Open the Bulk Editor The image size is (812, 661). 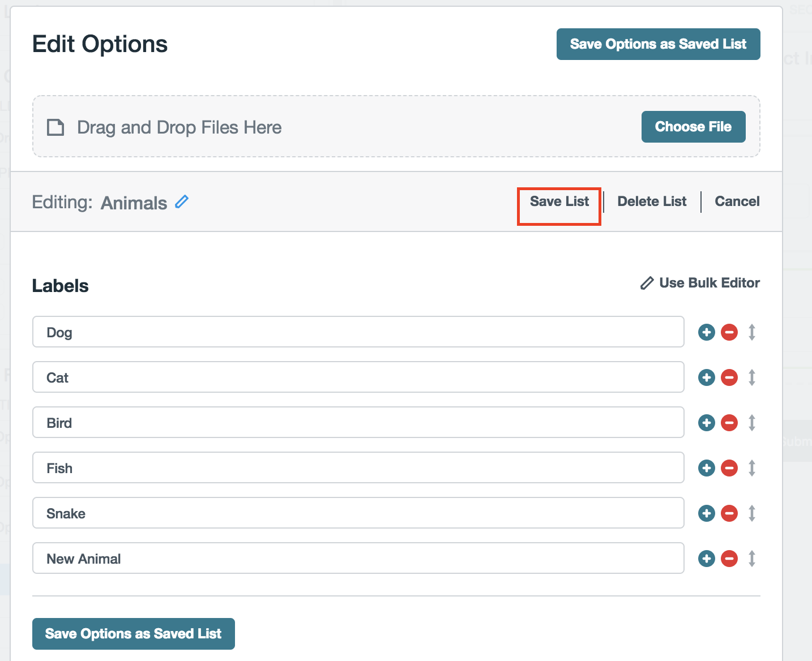(700, 283)
